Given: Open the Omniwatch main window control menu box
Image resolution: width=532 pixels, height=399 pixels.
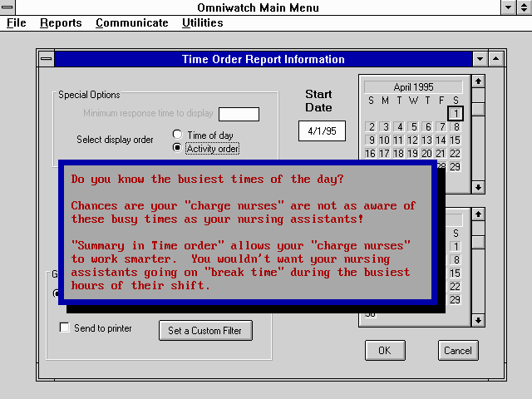Looking at the screenshot, I should [7, 7].
